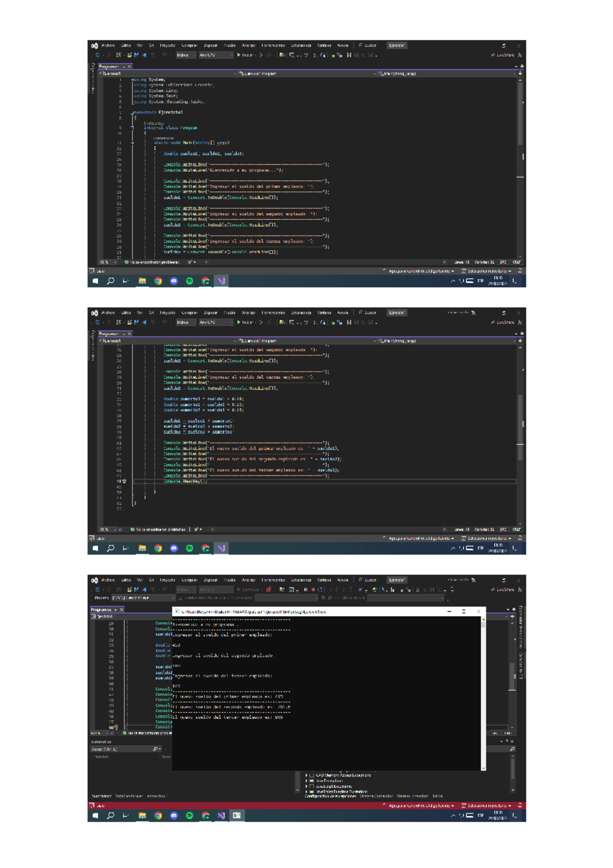Click the console window's vertical scrollbar down arrow
The image size is (613, 868).
pyautogui.click(x=483, y=768)
